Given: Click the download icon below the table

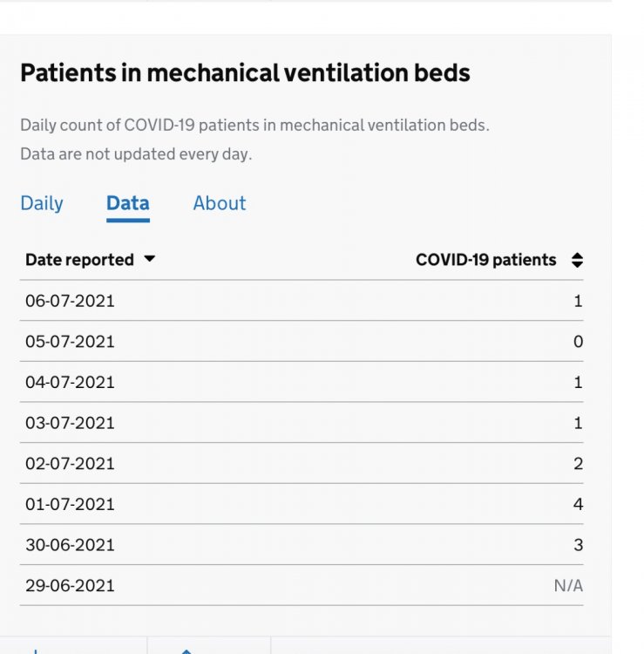Looking at the screenshot, I should point(36,650).
